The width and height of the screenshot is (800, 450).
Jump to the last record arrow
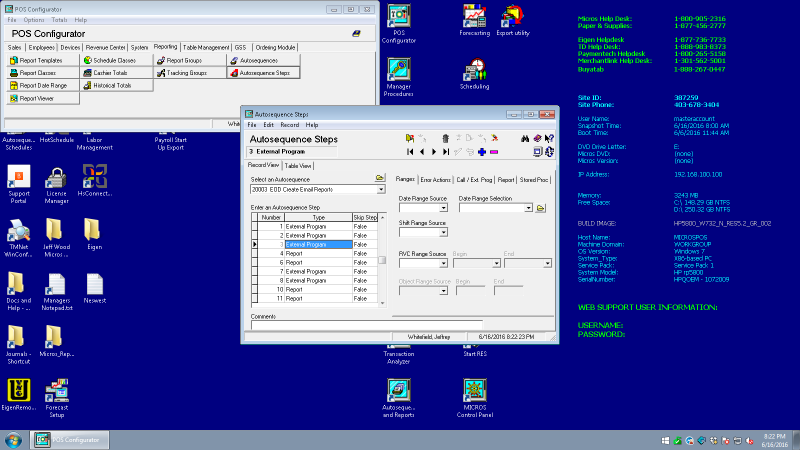point(446,152)
